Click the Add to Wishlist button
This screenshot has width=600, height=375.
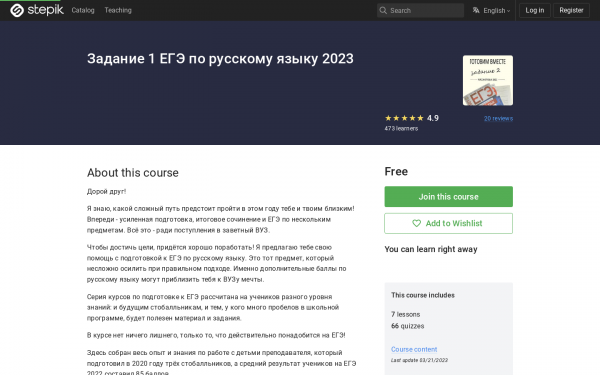click(448, 223)
